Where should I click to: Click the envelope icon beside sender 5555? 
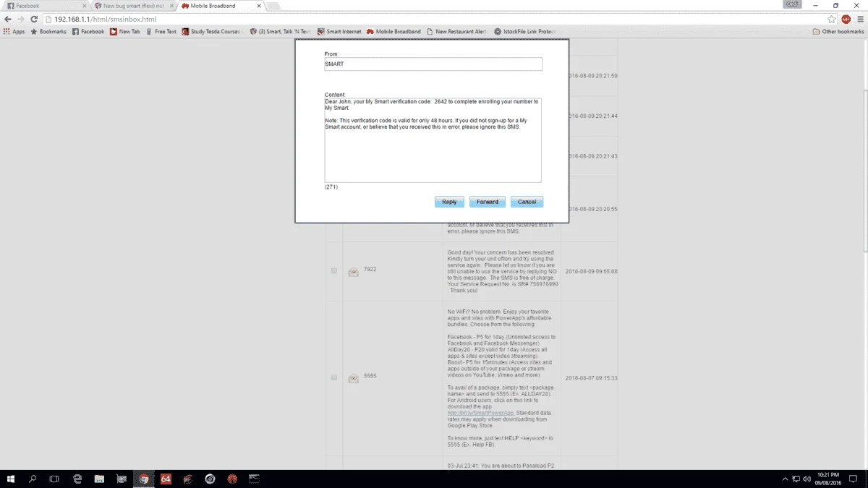[x=353, y=378]
